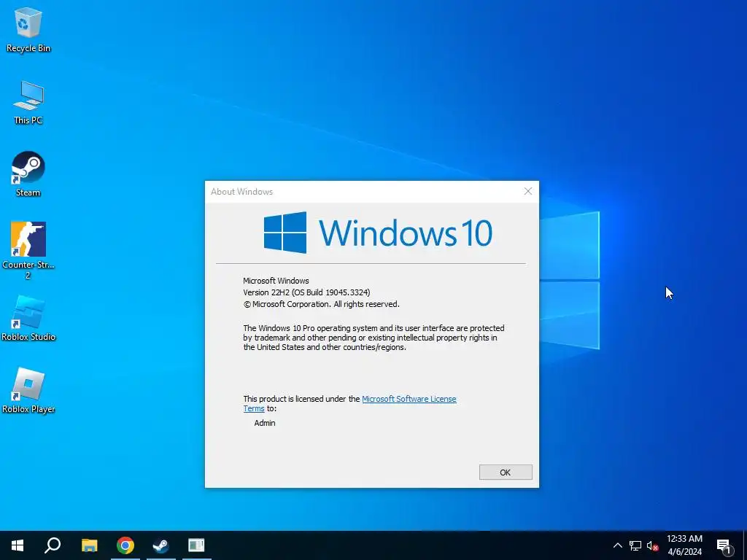The height and width of the screenshot is (560, 747).
Task: Click the 'Version 22H2 (OS Build 19045.3324)' text
Action: point(306,292)
